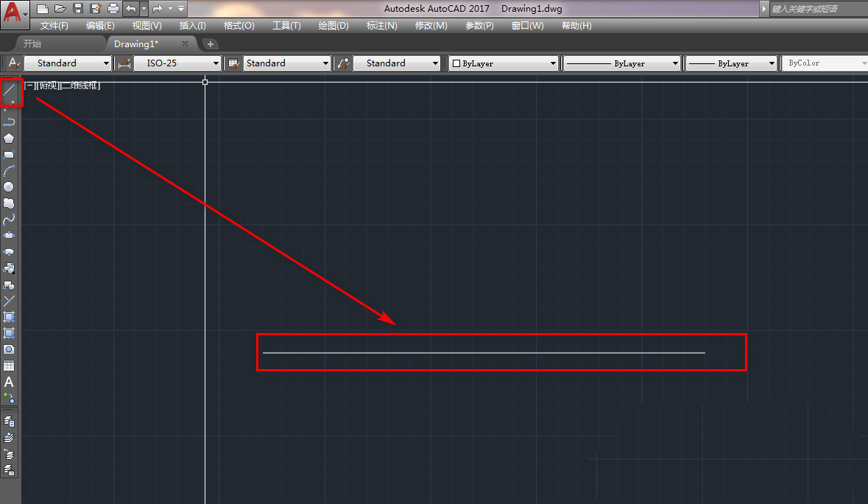This screenshot has width=868, height=504.
Task: Expand the Undo history dropdown arrow
Action: (144, 8)
